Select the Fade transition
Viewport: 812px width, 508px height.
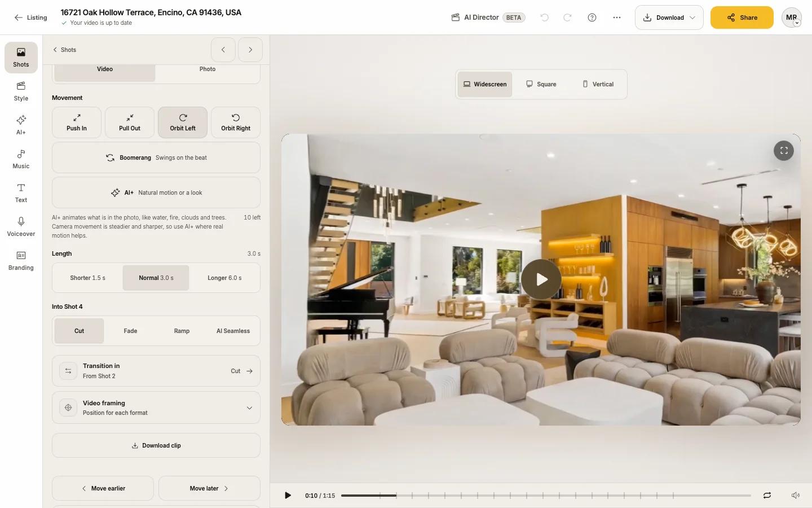coord(130,331)
